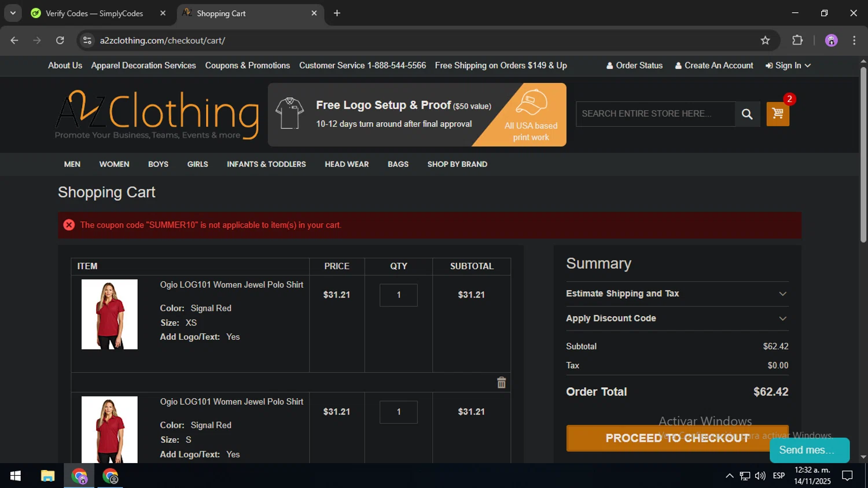Switch to the Verify Codes SimplyCodes tab

pos(94,13)
